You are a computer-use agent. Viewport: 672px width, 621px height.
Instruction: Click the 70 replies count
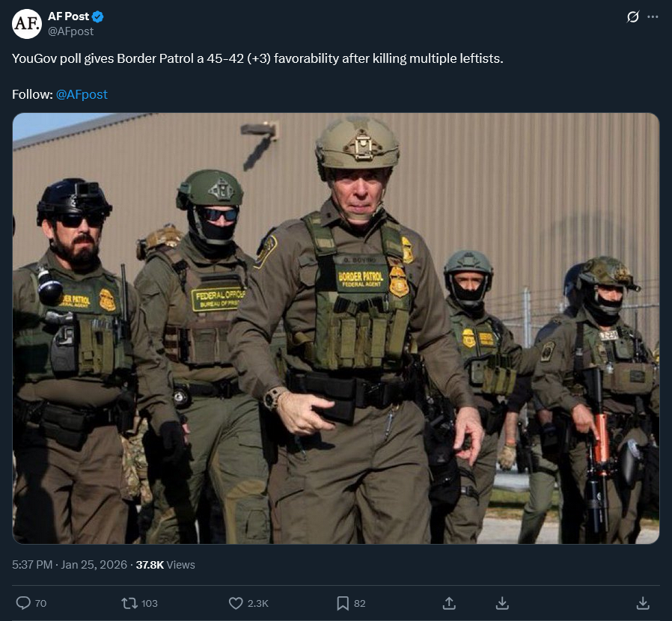pos(40,604)
